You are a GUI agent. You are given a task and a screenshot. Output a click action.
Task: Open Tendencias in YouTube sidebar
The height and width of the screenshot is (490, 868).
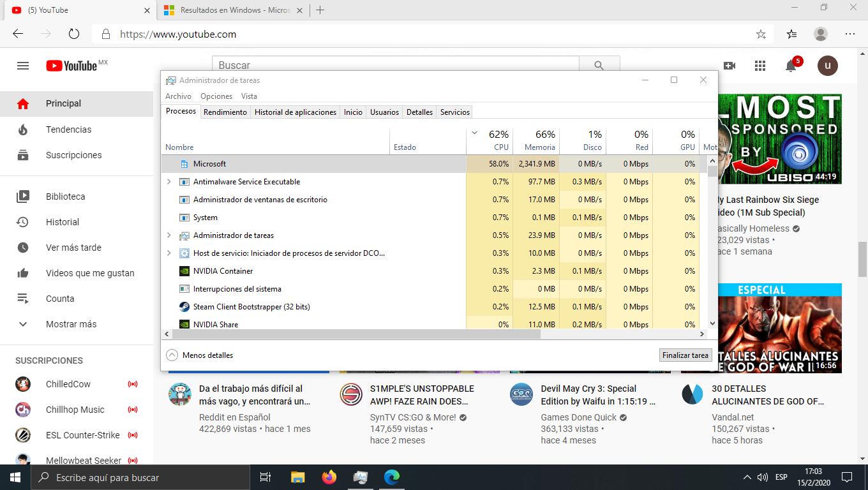click(x=77, y=130)
